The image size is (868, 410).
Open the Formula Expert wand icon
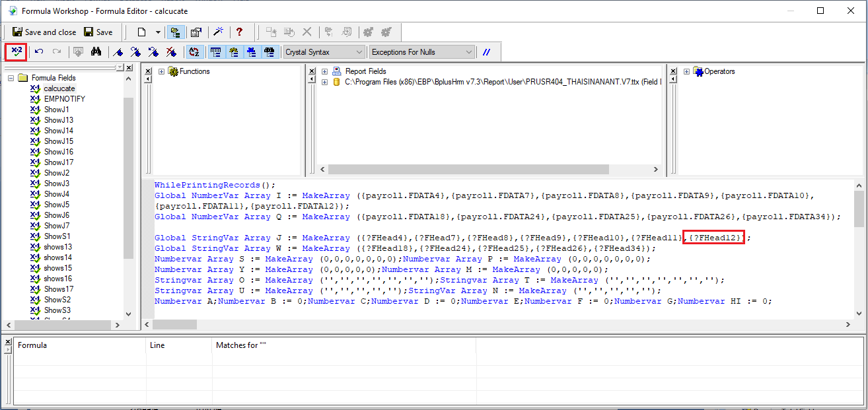(217, 32)
